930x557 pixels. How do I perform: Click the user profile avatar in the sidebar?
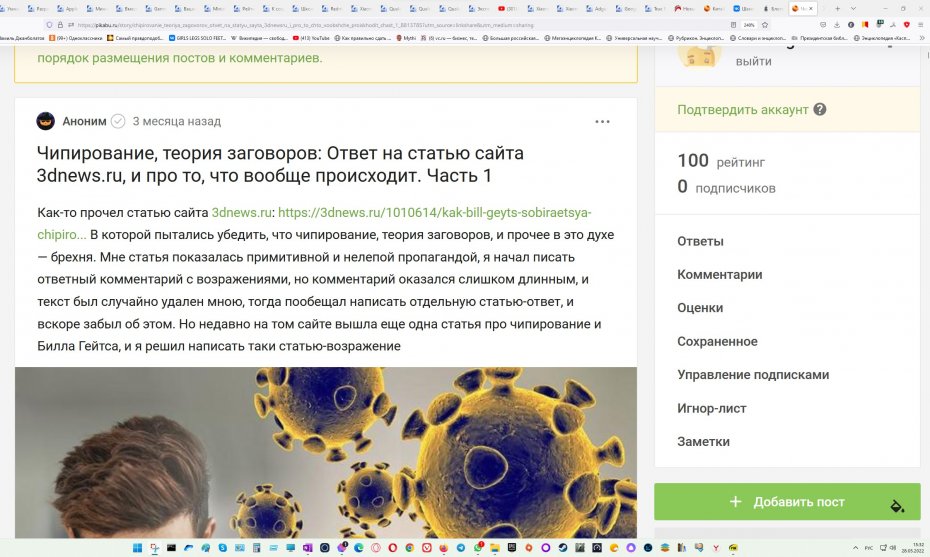699,55
